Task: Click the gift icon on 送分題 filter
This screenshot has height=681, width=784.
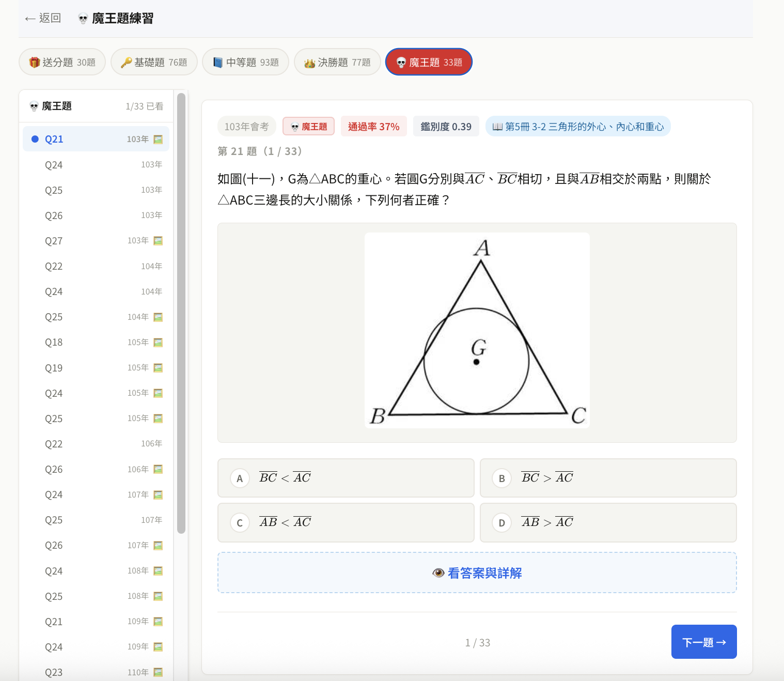Action: (x=34, y=61)
